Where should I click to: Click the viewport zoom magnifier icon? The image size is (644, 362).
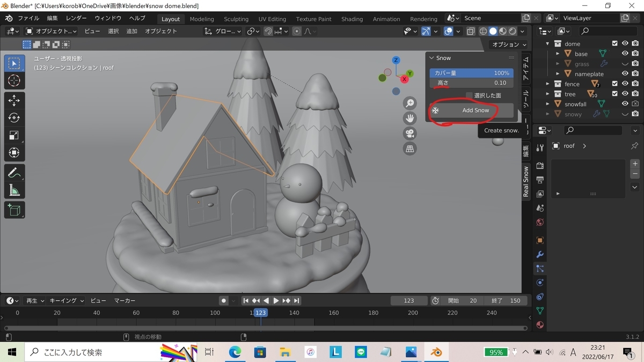[410, 104]
